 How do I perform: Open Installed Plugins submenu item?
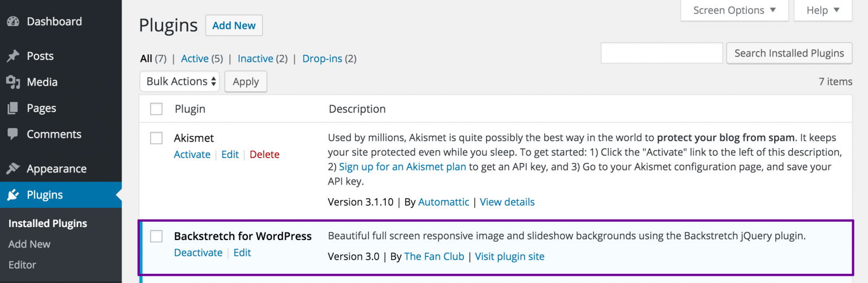(48, 223)
